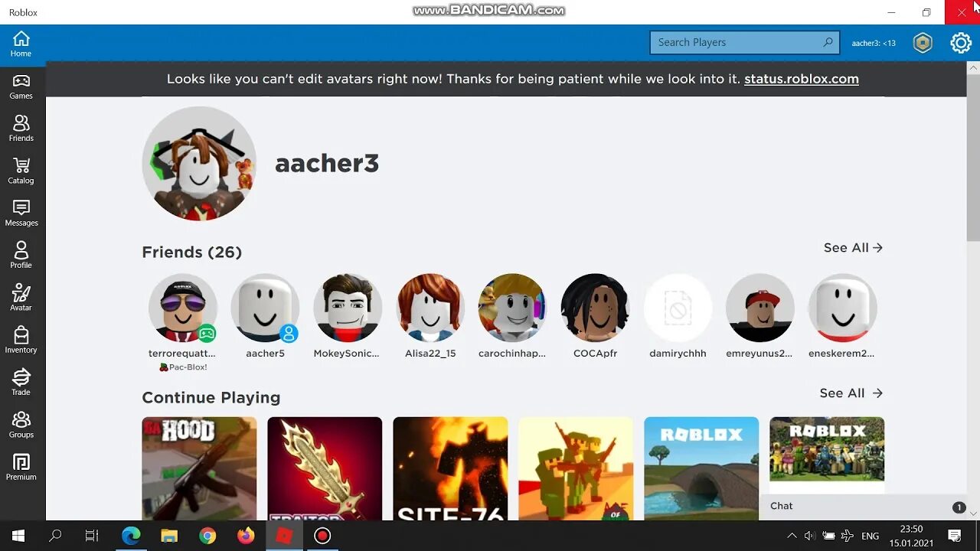Open the Games sidebar icon
This screenshot has height=551, width=980.
tap(21, 86)
